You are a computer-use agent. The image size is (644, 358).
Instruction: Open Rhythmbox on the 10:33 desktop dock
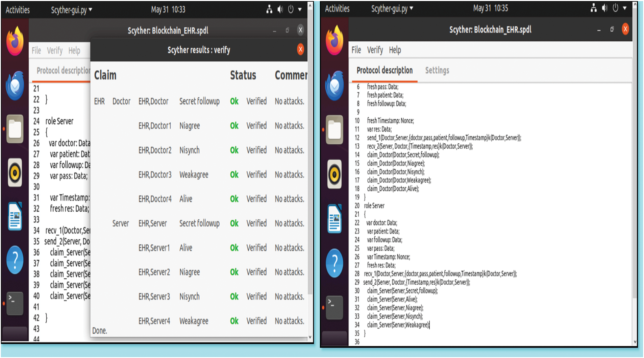pos(15,173)
